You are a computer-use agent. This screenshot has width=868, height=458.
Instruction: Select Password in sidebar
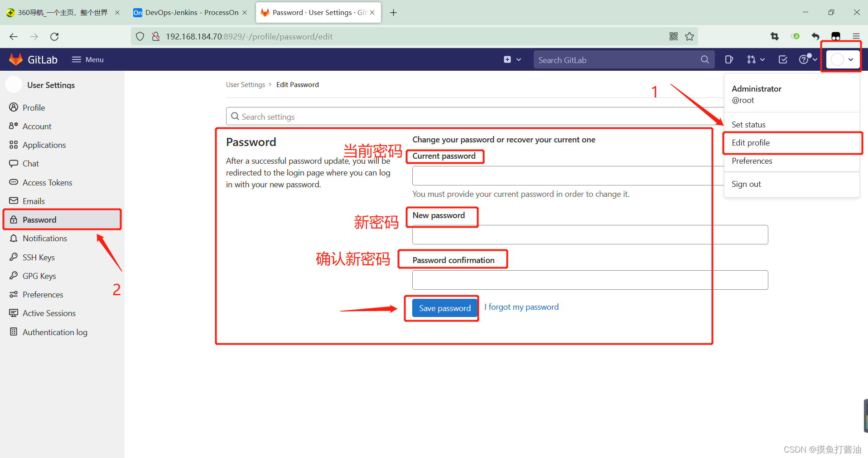click(62, 219)
